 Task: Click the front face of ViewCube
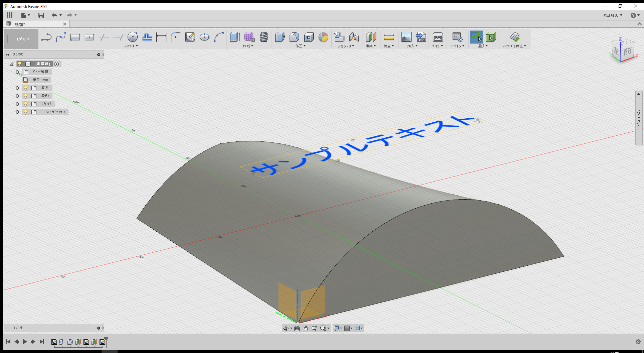(x=628, y=51)
